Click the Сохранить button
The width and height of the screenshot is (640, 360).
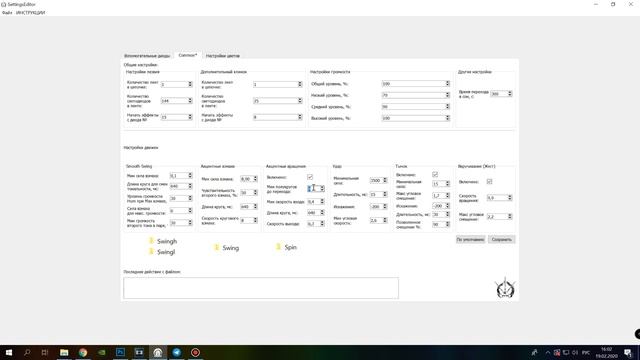[502, 240]
